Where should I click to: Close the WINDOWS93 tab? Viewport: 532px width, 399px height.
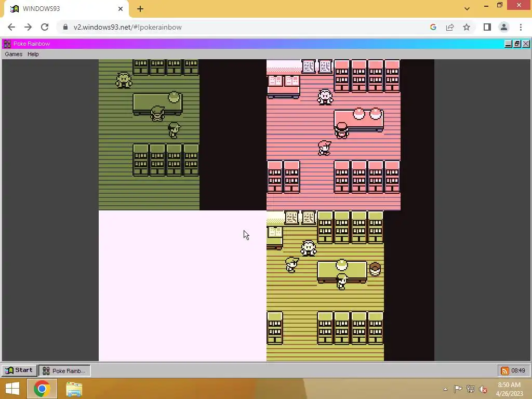tap(121, 9)
